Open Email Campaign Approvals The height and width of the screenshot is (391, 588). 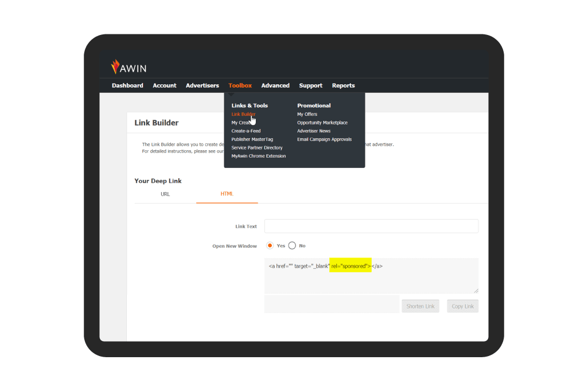click(324, 139)
